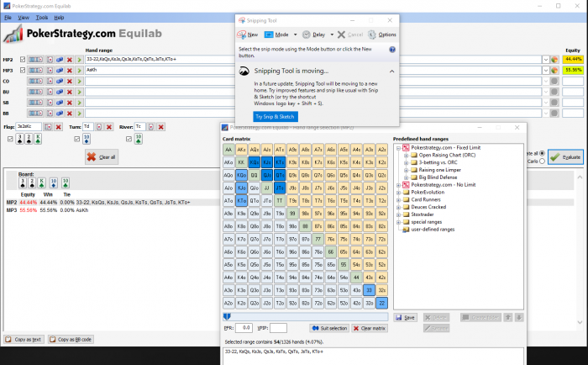Click Snipping Tool Delay clock button
This screenshot has width=588, height=365.
click(314, 34)
